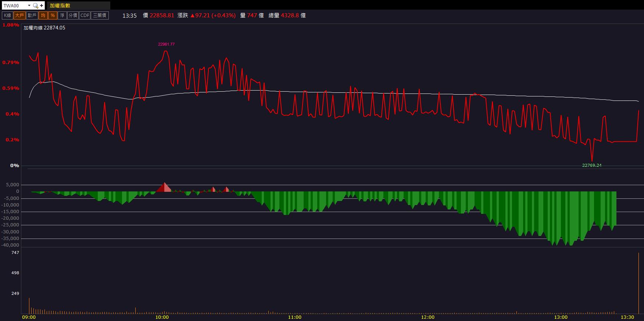Screen dimensions: 644x321
Task: Click the 22961.77 high price marker
Action: point(166,44)
